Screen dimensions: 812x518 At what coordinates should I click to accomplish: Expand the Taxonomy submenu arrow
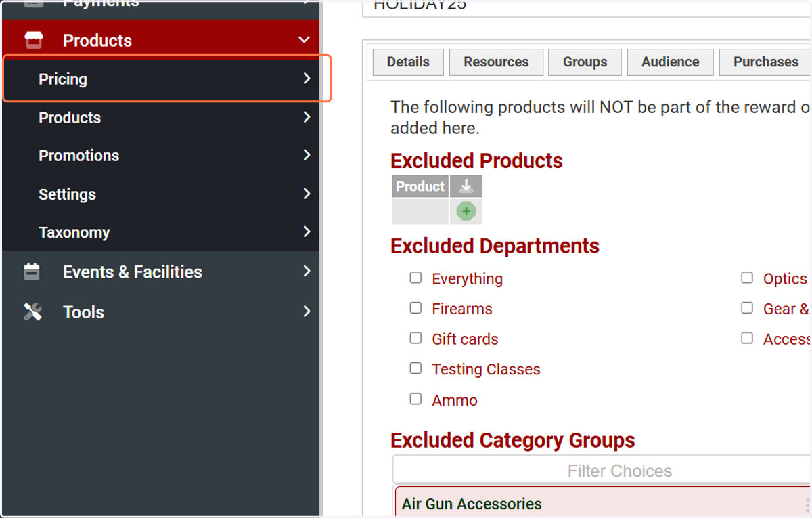click(307, 232)
